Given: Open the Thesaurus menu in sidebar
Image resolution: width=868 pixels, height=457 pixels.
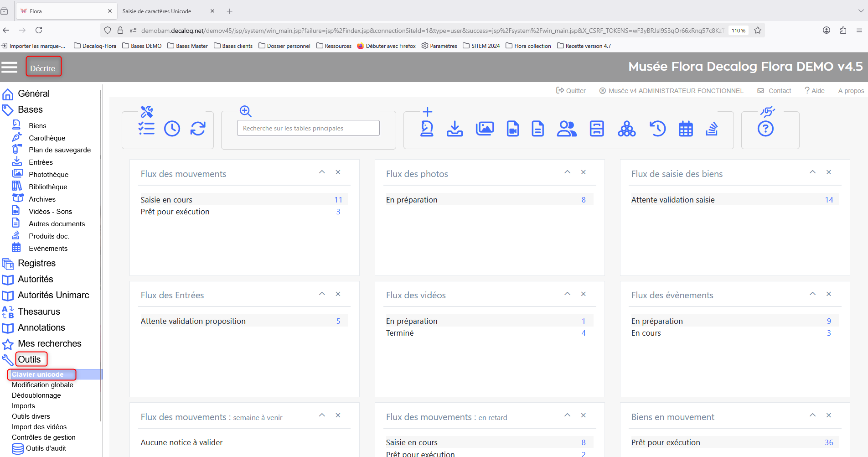Looking at the screenshot, I should [x=39, y=312].
